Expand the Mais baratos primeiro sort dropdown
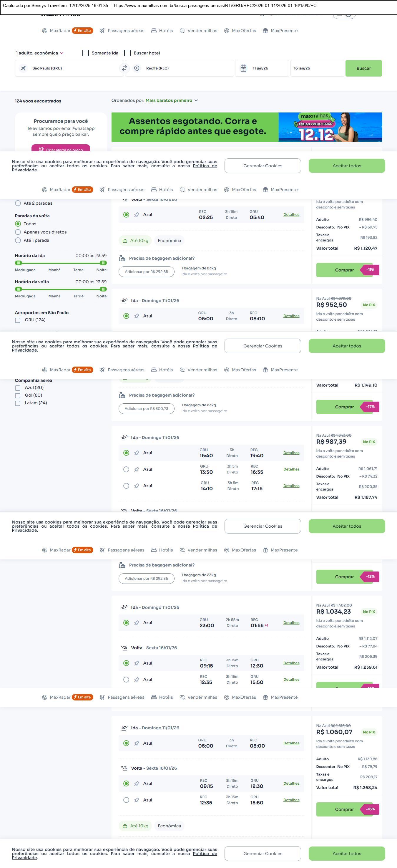 point(172,100)
